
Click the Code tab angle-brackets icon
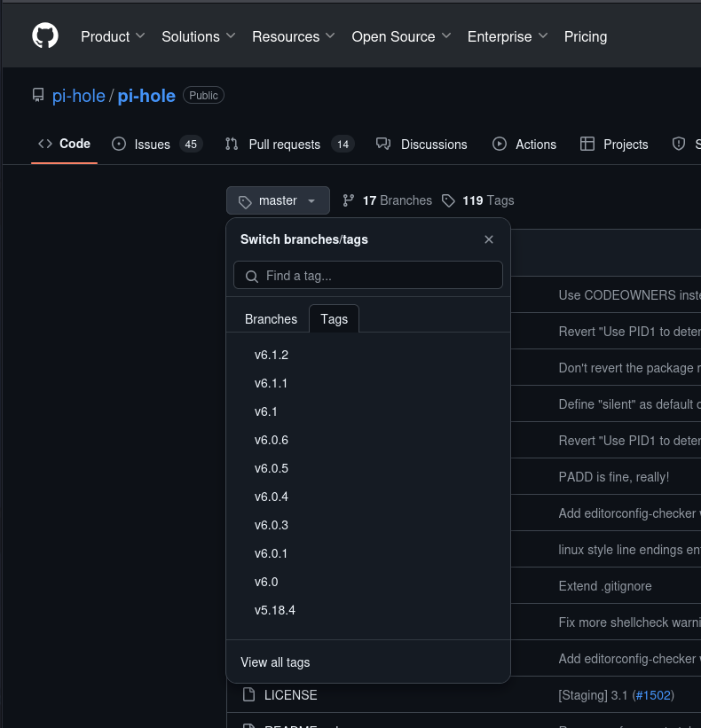coord(45,144)
